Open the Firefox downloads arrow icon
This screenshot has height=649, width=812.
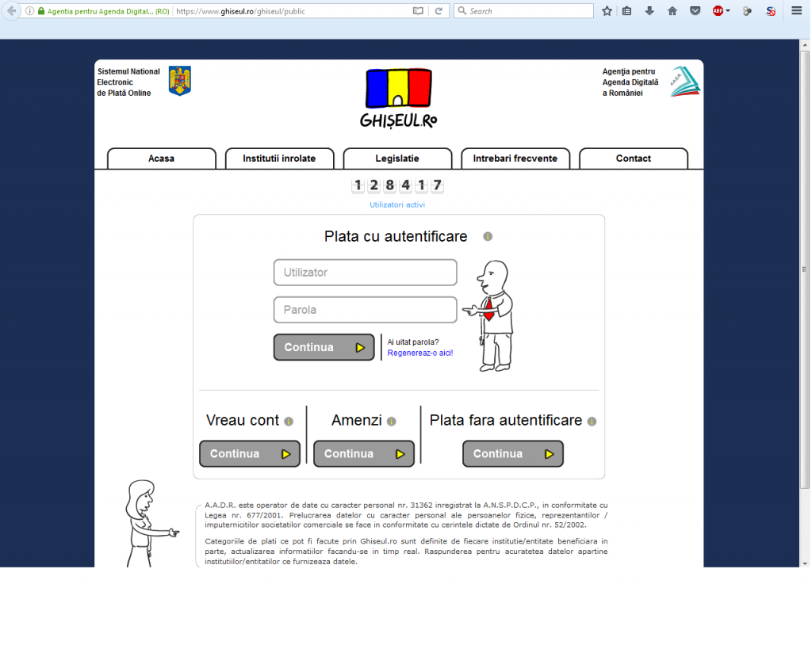click(x=649, y=11)
